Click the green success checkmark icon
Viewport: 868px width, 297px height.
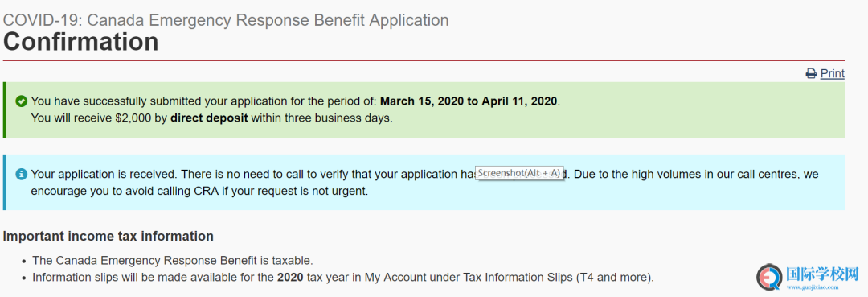(x=22, y=101)
